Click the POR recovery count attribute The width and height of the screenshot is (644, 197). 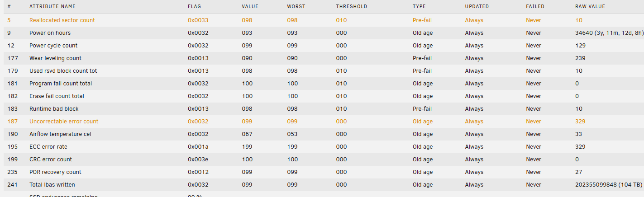(x=55, y=172)
